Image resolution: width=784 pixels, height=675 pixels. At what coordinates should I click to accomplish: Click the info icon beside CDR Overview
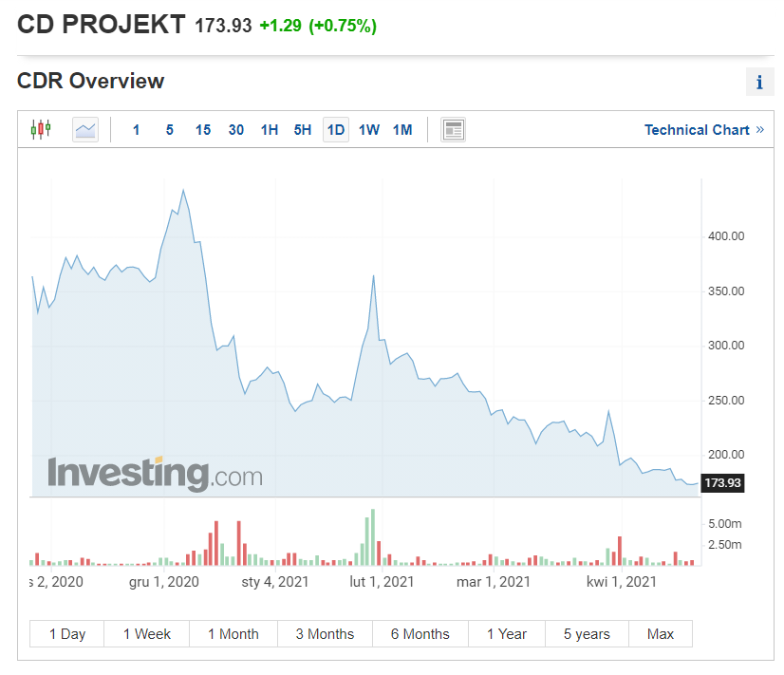(759, 82)
